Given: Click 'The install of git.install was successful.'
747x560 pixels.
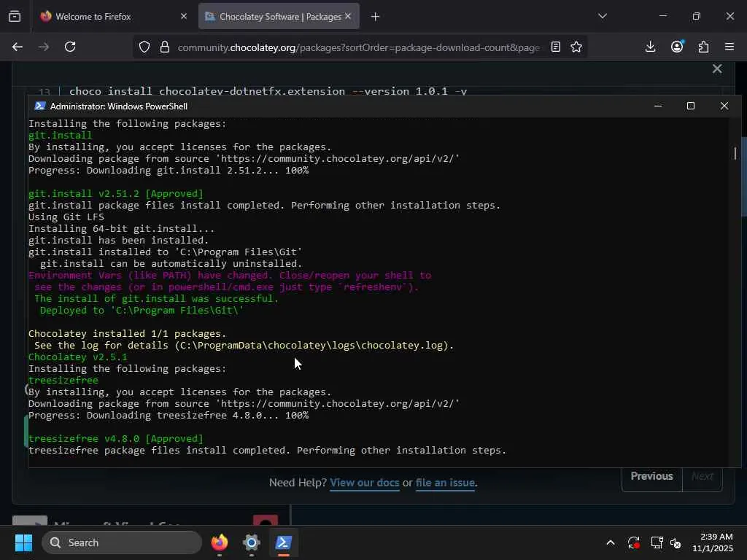Looking at the screenshot, I should pos(156,298).
